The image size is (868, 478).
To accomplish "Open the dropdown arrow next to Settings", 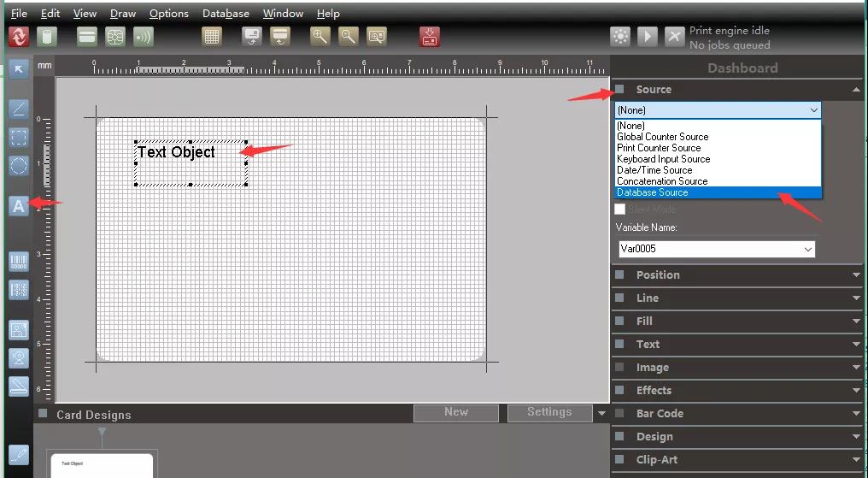I will click(601, 413).
